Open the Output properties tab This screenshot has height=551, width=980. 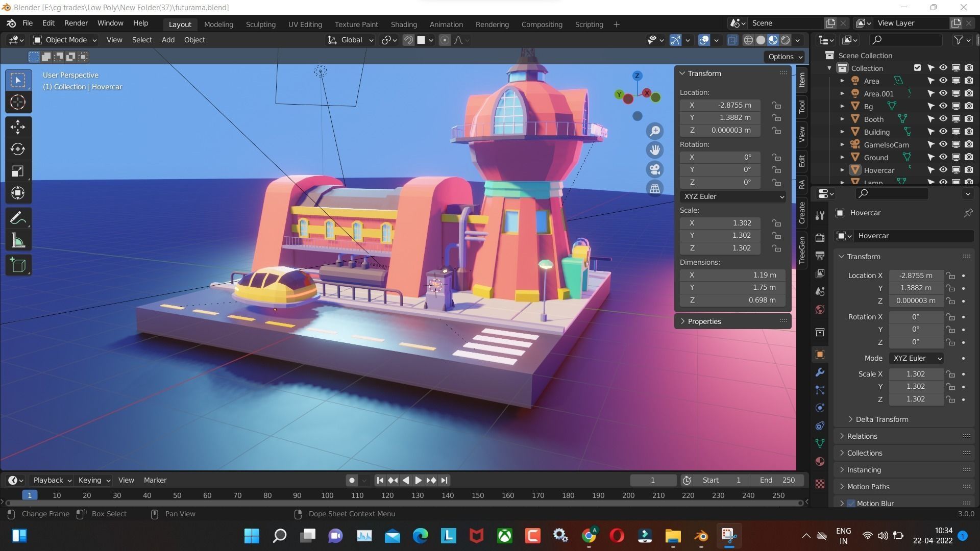pos(820,256)
